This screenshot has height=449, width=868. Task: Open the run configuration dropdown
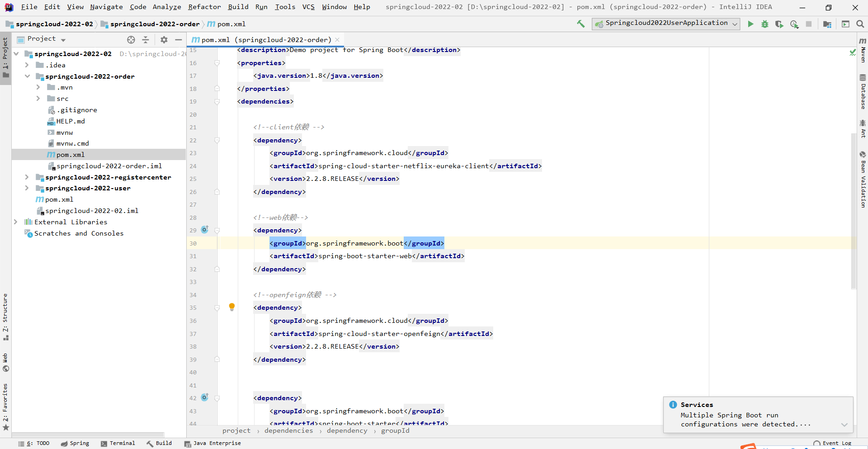[x=666, y=24]
